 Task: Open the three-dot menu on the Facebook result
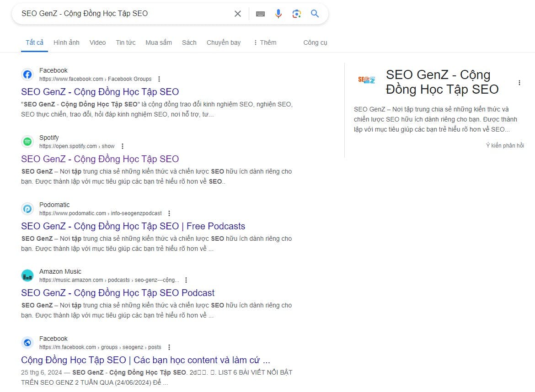pyautogui.click(x=159, y=79)
